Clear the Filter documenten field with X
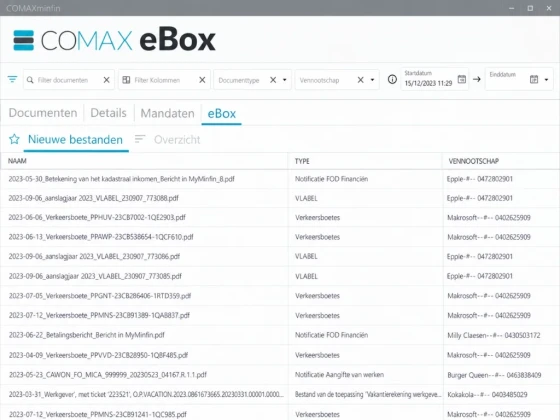 point(106,80)
